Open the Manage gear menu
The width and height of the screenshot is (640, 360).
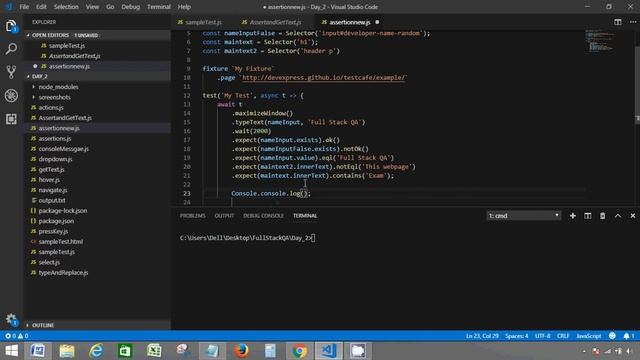[x=11, y=319]
